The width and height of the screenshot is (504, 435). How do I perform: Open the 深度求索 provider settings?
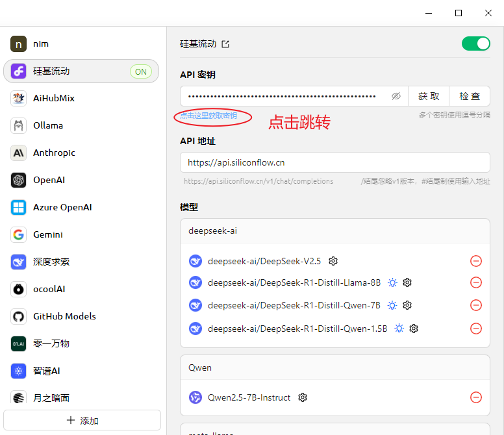81,262
